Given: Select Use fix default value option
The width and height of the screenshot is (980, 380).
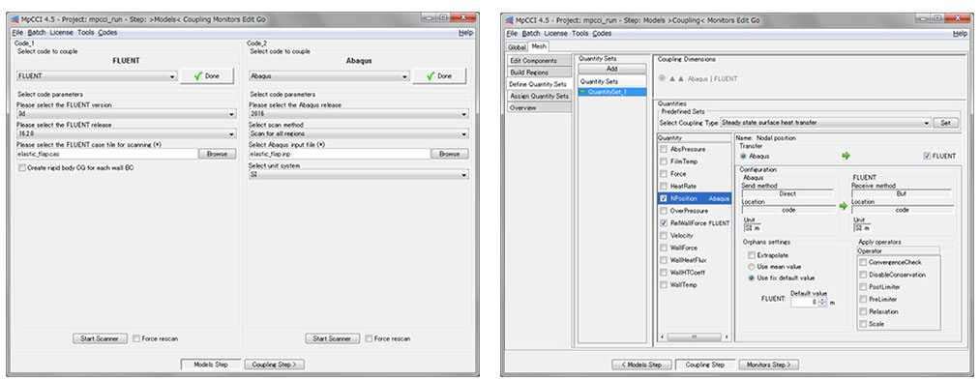Looking at the screenshot, I should pyautogui.click(x=752, y=278).
